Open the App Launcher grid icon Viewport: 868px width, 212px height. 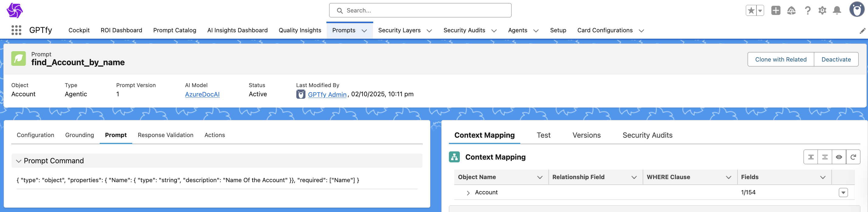(16, 30)
